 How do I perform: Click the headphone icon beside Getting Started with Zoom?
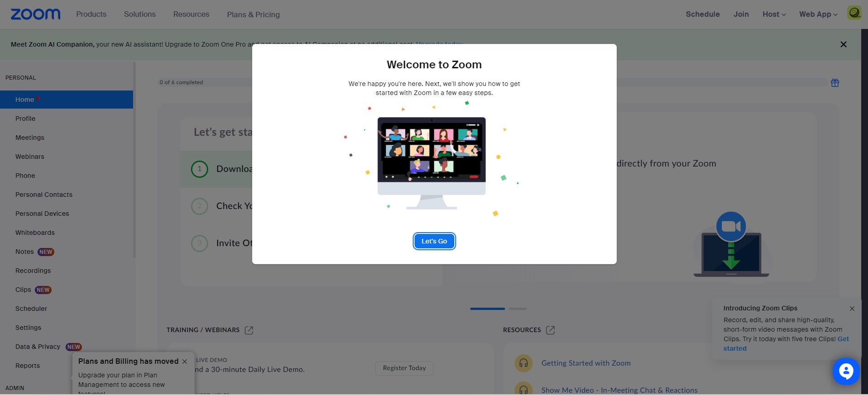coord(524,363)
